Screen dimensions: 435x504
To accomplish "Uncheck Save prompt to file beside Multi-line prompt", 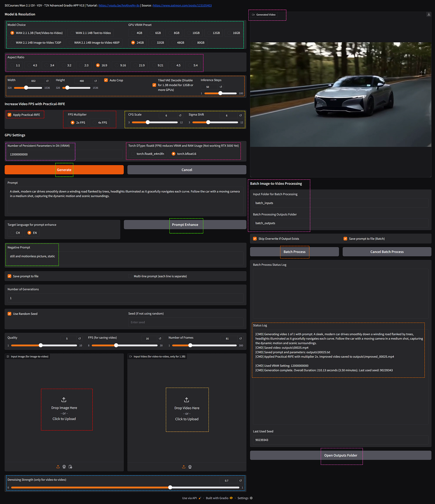I will pyautogui.click(x=10, y=276).
